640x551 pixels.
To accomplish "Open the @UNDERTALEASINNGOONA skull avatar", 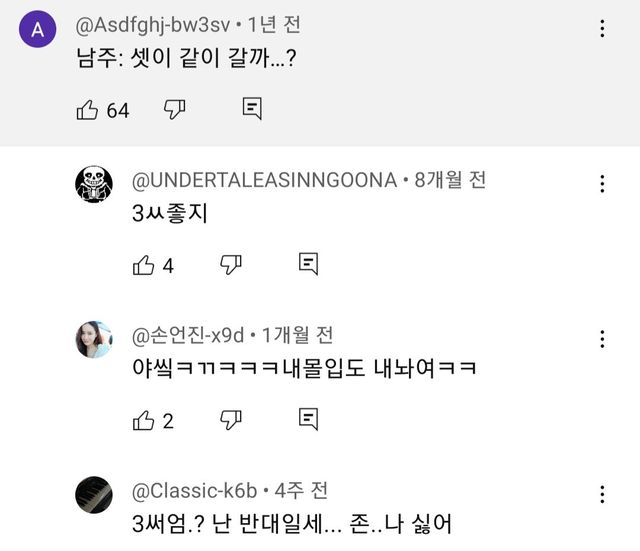I will coord(94,184).
